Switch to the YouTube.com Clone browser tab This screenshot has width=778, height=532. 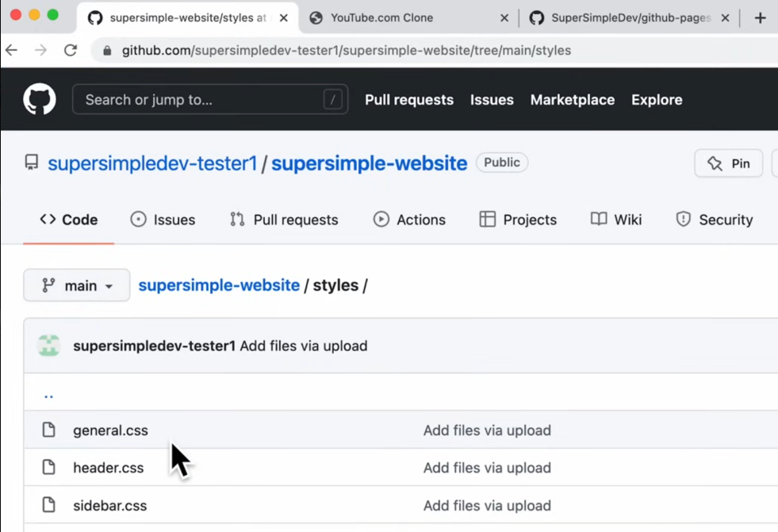tap(409, 18)
